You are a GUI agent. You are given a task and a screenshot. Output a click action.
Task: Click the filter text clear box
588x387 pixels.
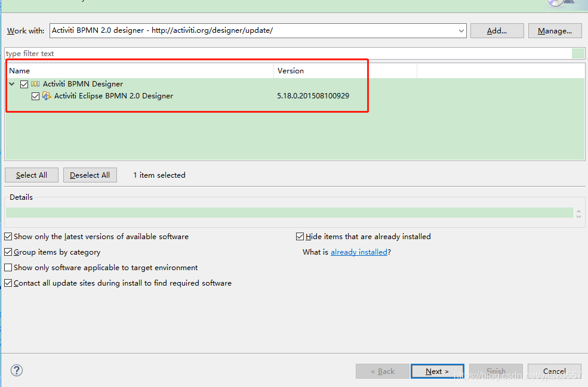coord(578,54)
